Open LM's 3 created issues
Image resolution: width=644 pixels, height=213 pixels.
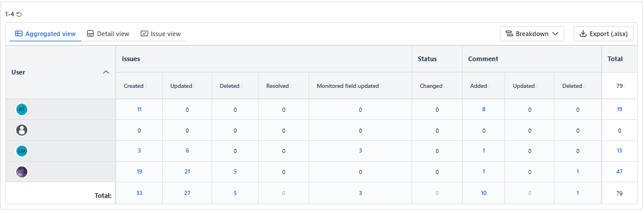click(x=139, y=151)
